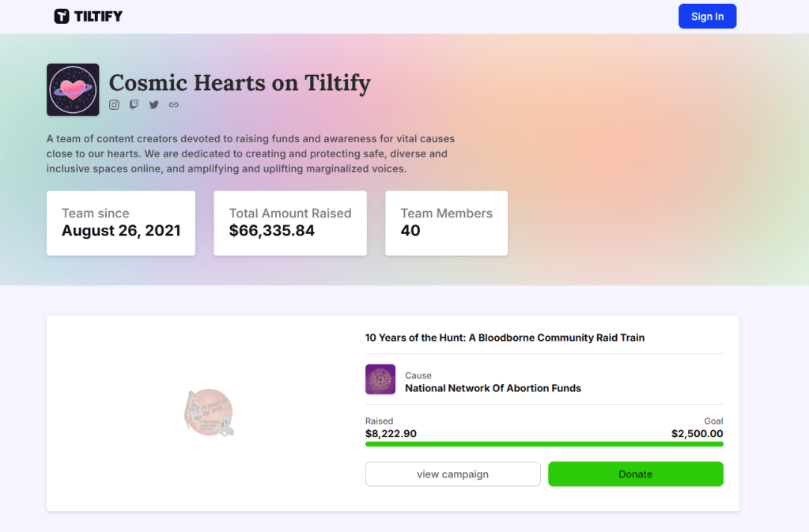
Task: Open the Bloodborne campaign thumbnail image
Action: (x=210, y=413)
